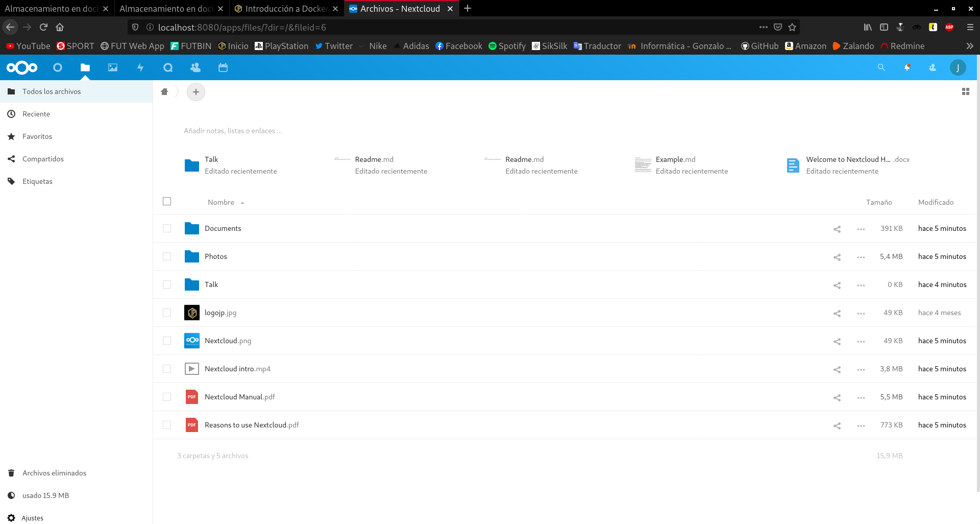Open actions menu for Talk folder

[x=861, y=285]
